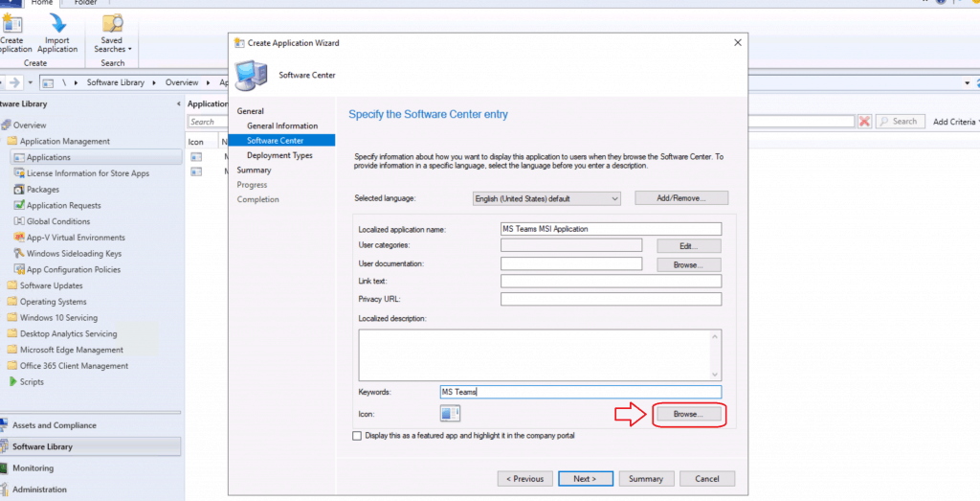The width and height of the screenshot is (980, 501).
Task: Go to Summary wizard step
Action: pyautogui.click(x=254, y=171)
